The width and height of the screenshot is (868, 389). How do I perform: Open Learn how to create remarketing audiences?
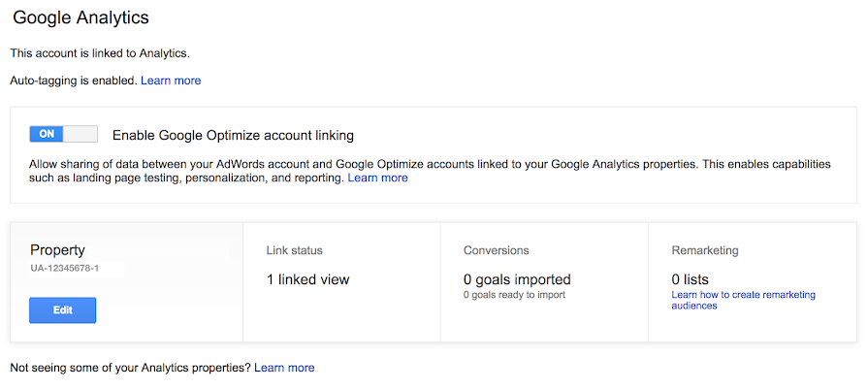click(x=744, y=300)
